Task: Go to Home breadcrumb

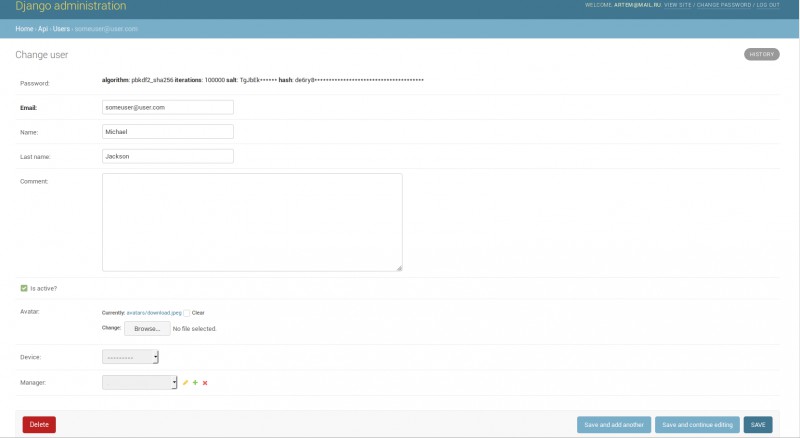Action: pyautogui.click(x=24, y=29)
